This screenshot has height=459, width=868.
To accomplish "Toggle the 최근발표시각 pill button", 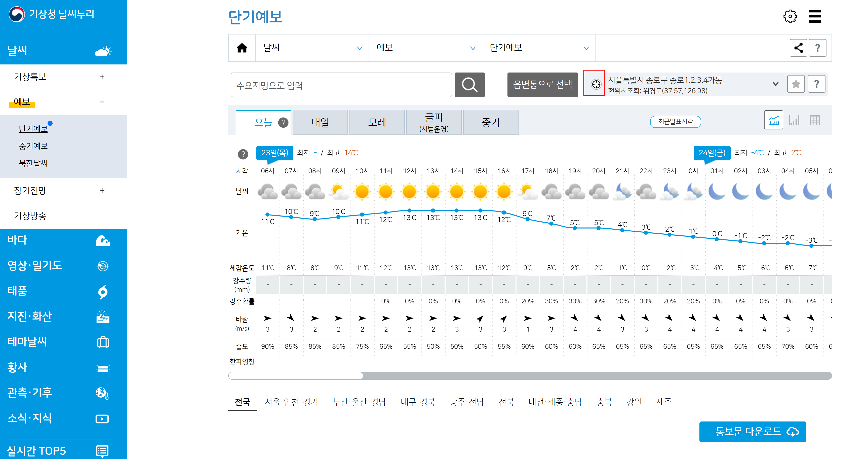I will tap(675, 121).
